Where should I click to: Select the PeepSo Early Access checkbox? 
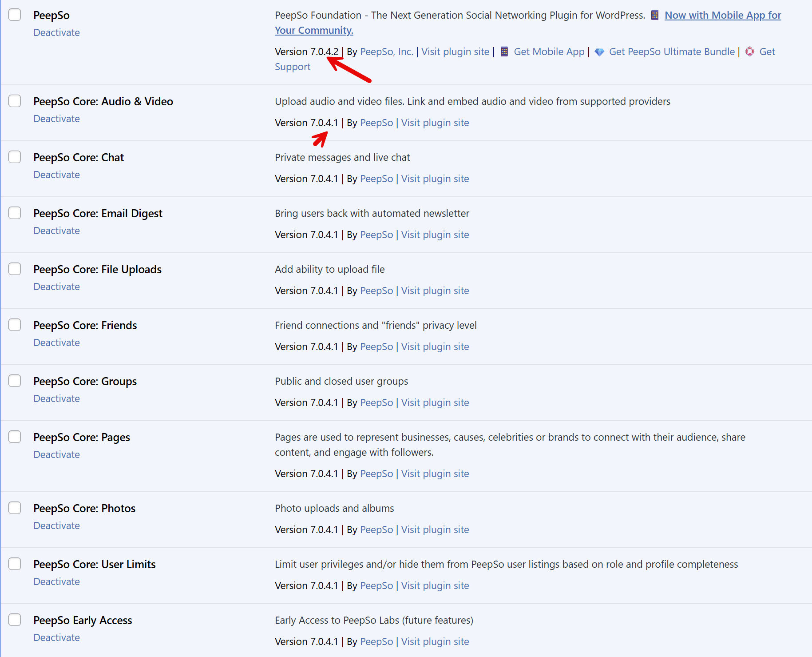[x=15, y=620]
